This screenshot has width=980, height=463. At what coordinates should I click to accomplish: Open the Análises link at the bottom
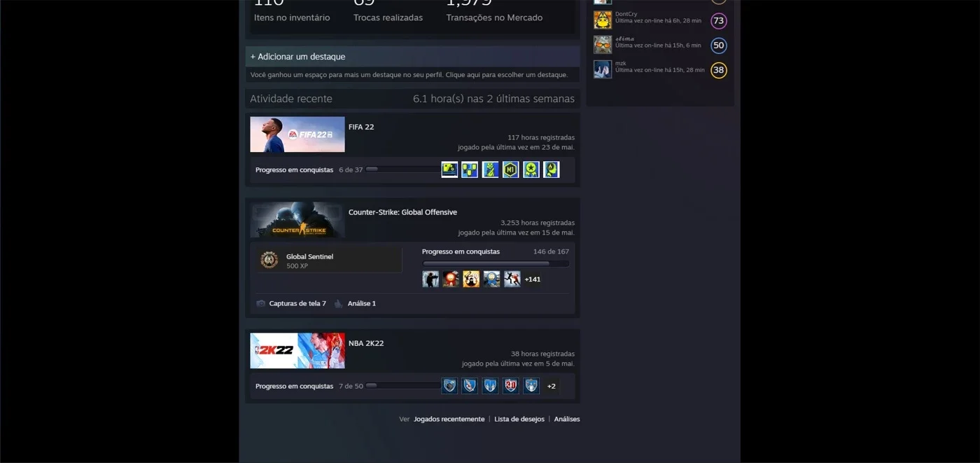(567, 419)
